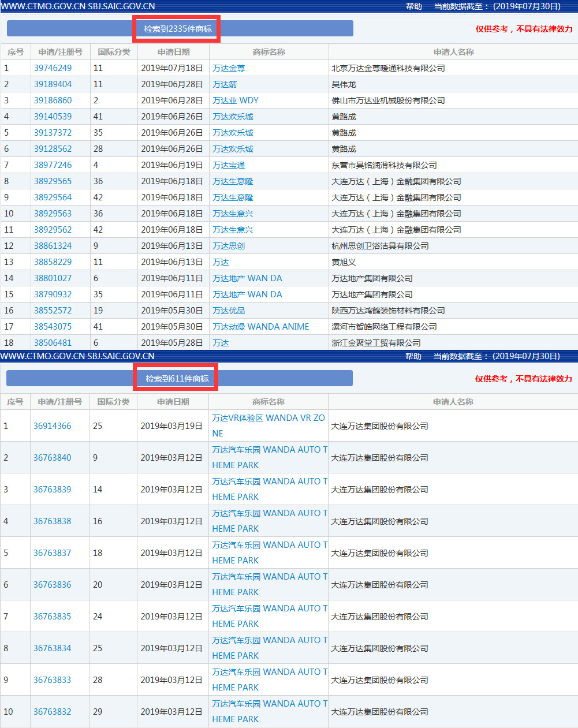578x728 pixels.
Task: Select applicant 漯河市智皓网络工程有限公司
Action: (384, 327)
